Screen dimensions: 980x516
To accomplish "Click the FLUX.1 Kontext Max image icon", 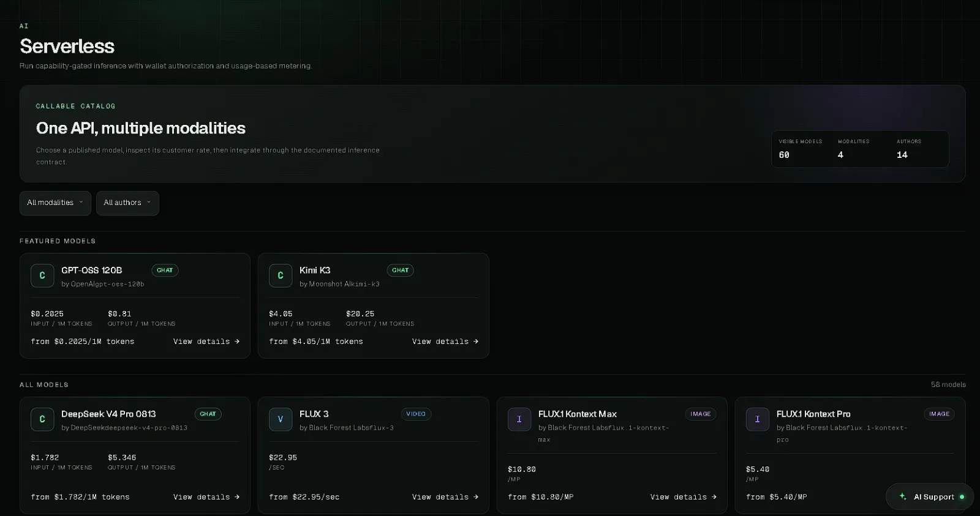I will click(519, 419).
